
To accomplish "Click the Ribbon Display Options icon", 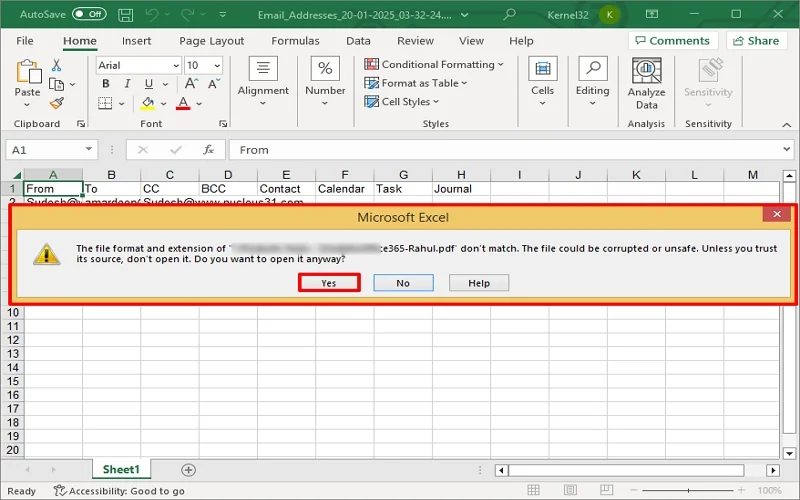I will (652, 14).
